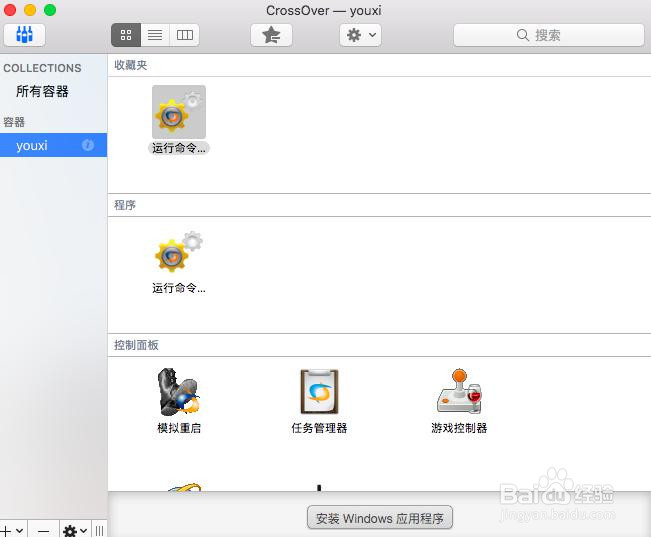Minimize the CrossOver window
Viewport: 651px width, 537px height.
pos(30,10)
